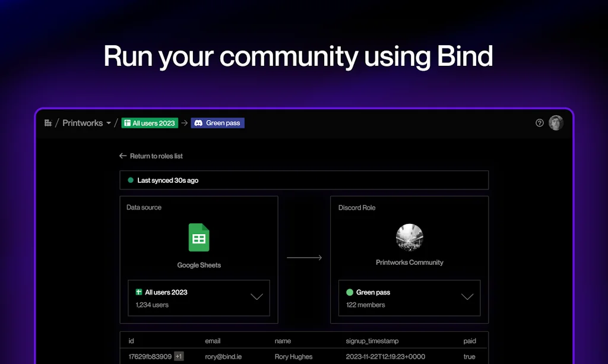The image size is (608, 364).
Task: Open the help question mark icon
Action: (539, 123)
